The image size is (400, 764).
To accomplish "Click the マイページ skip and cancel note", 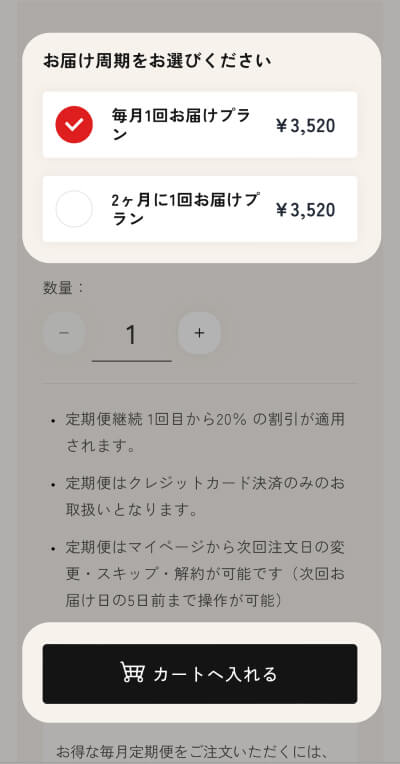I will click(205, 574).
